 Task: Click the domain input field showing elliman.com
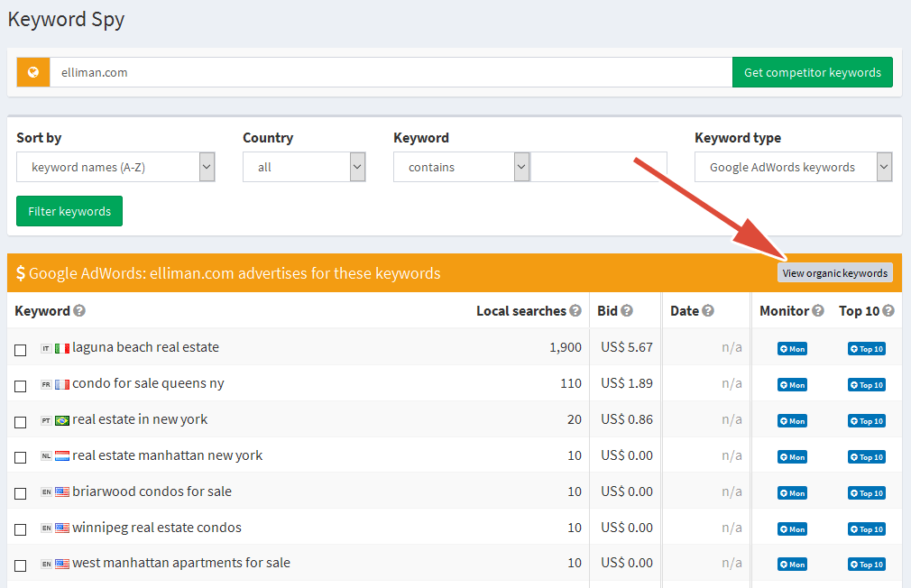point(361,72)
